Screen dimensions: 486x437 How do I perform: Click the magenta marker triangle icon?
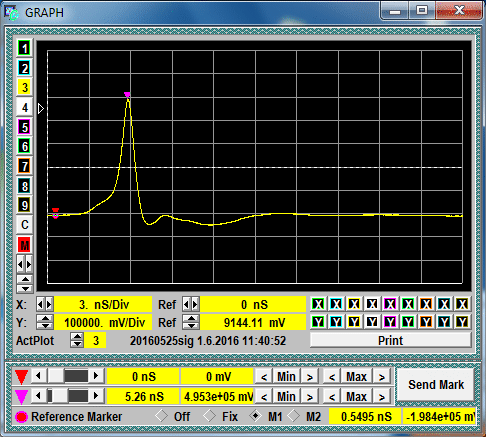(21, 397)
